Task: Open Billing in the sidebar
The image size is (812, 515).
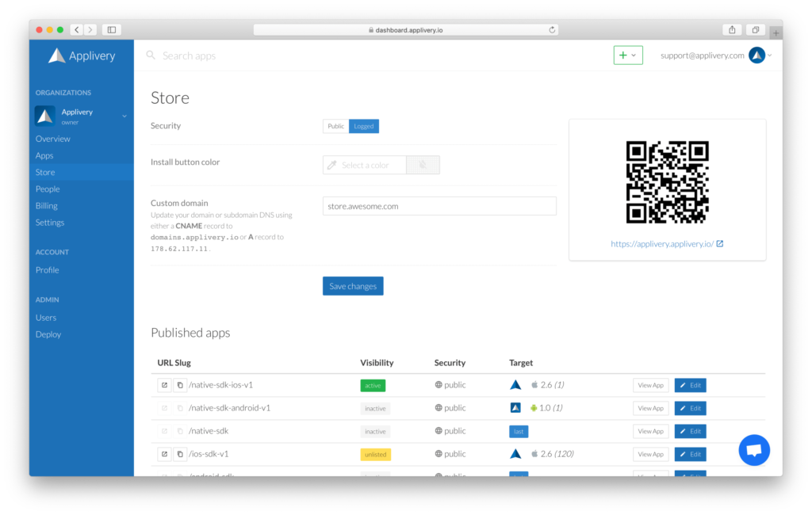Action: pyautogui.click(x=47, y=205)
